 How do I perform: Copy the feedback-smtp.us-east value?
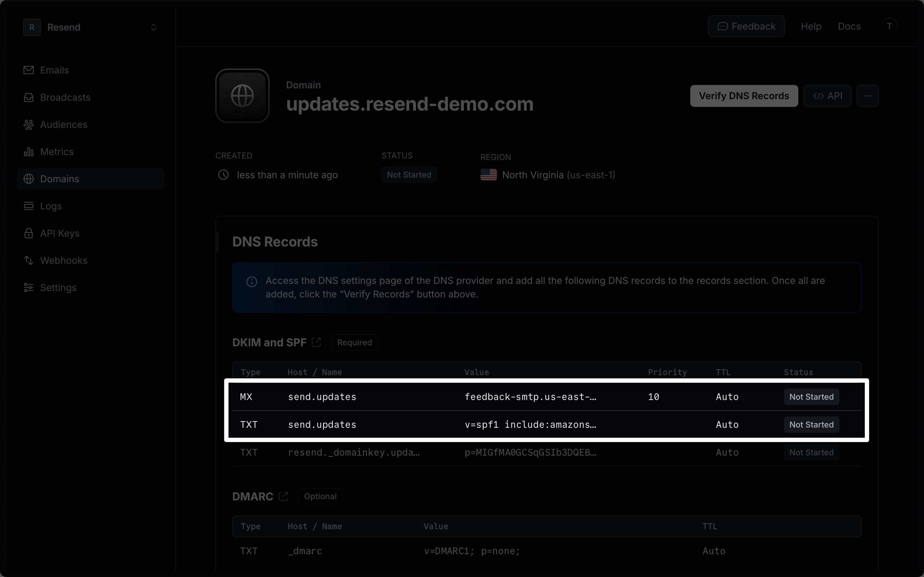pos(530,397)
